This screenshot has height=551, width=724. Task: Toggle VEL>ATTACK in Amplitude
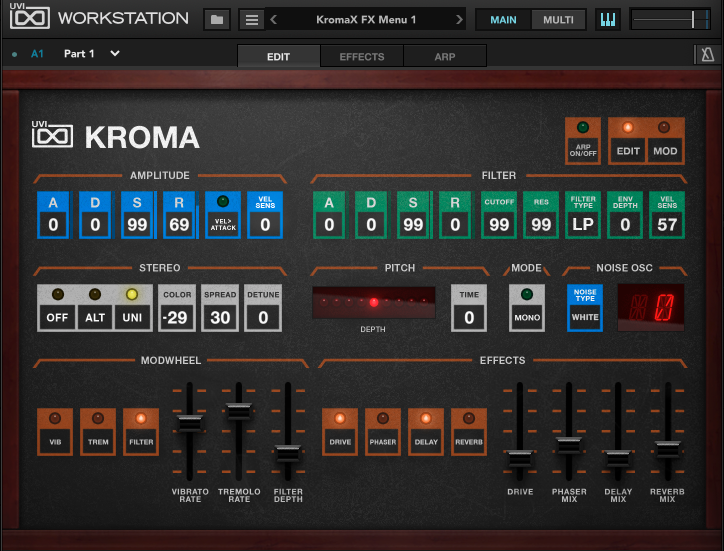coord(223,215)
